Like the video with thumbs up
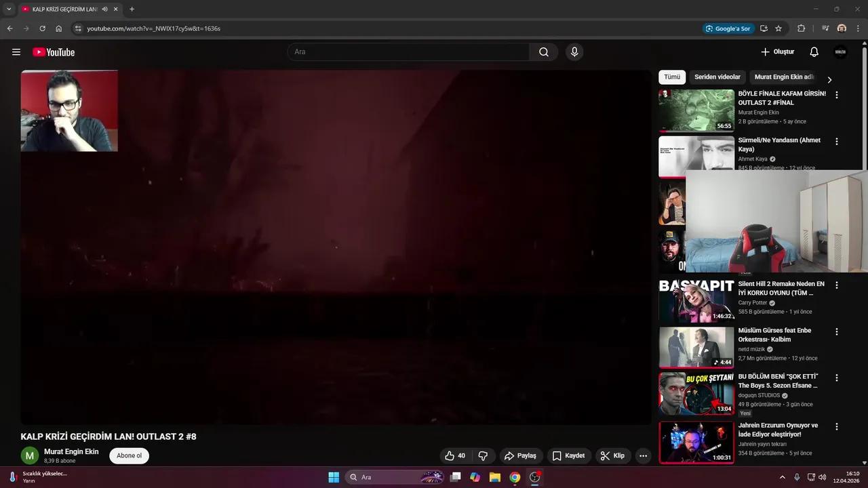868x488 pixels. coord(455,455)
